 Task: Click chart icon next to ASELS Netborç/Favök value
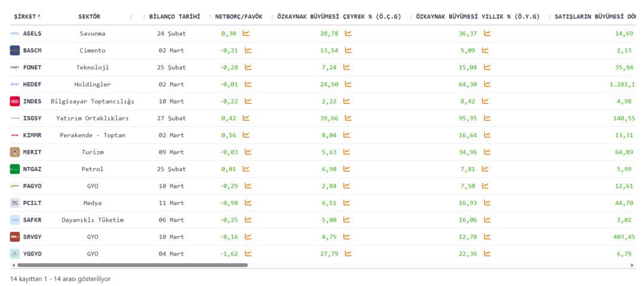pyautogui.click(x=247, y=34)
